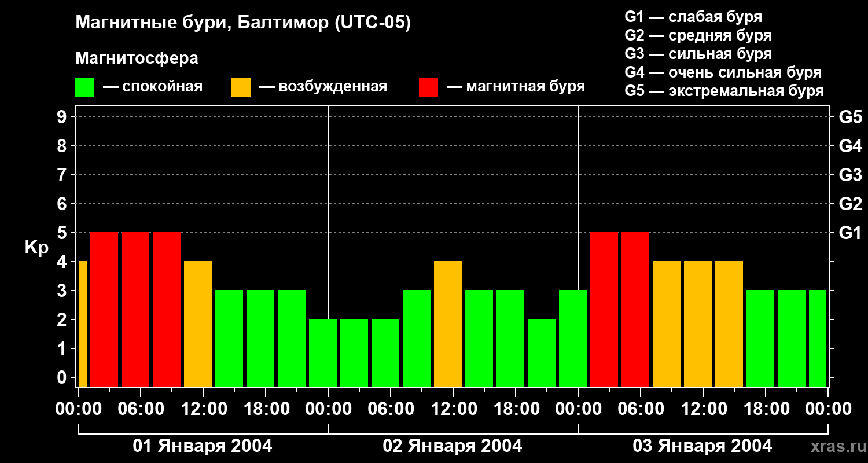The width and height of the screenshot is (868, 463).
Task: Click the red Kp 5 bar at 06:00 on 01 Января
Action: [x=135, y=309]
